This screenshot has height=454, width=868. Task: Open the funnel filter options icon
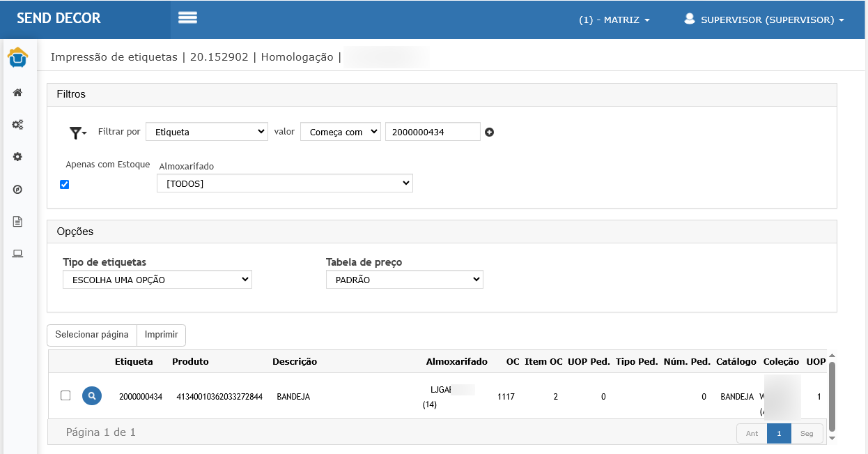click(x=77, y=132)
